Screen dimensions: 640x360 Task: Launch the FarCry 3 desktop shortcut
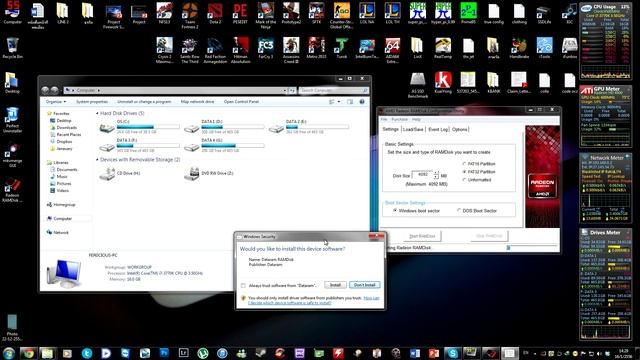pyautogui.click(x=266, y=48)
